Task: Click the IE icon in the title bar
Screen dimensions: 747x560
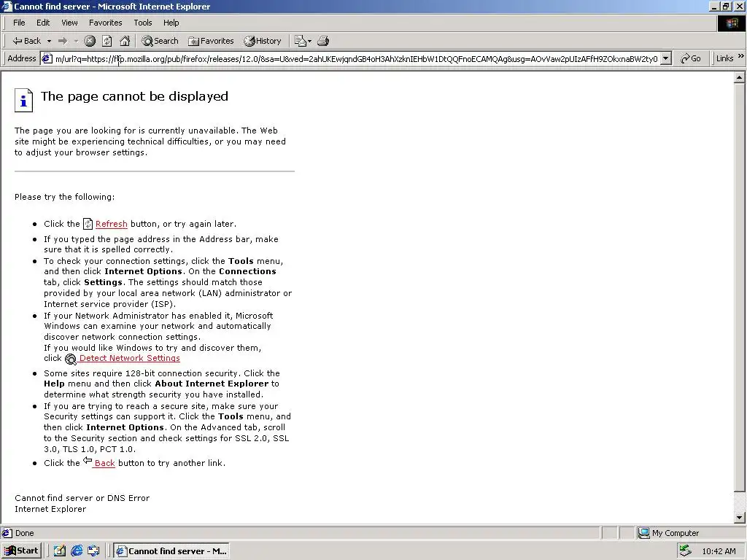Action: 7,6
